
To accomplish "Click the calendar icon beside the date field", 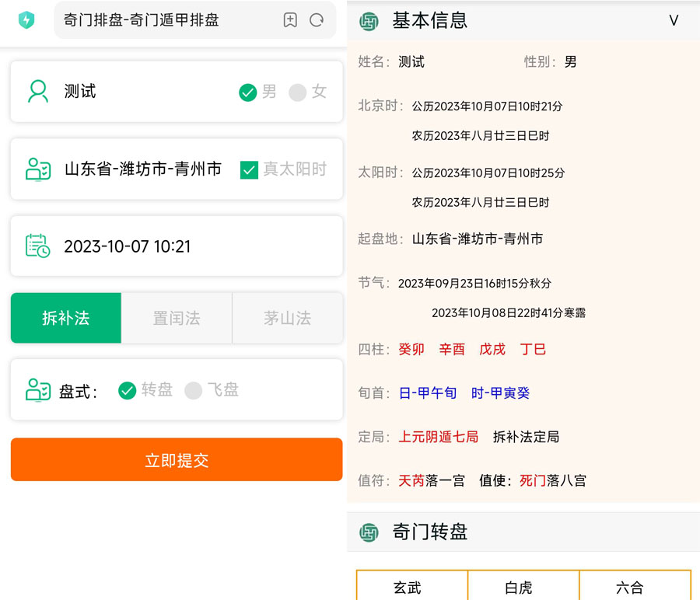I will pyautogui.click(x=37, y=245).
